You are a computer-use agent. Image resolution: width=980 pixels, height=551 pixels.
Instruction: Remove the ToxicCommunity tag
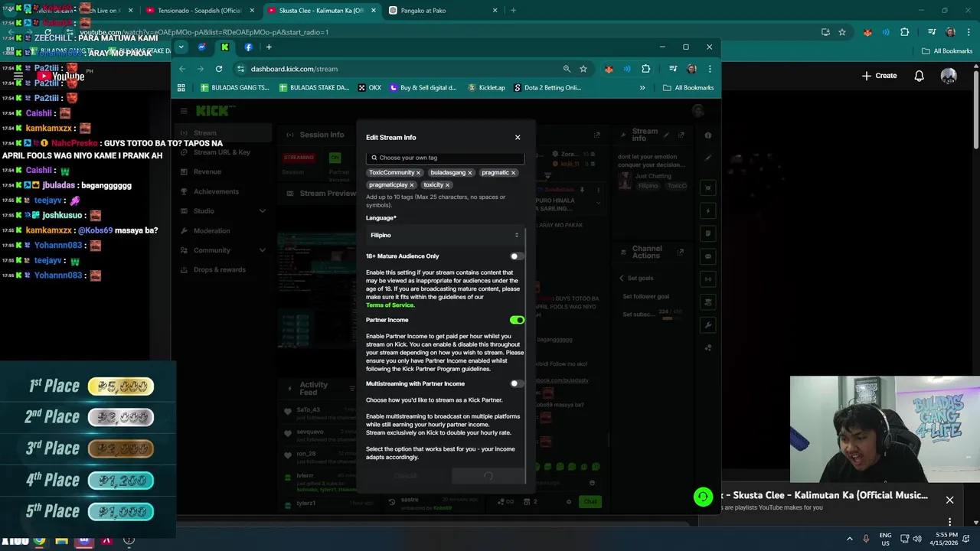click(418, 173)
